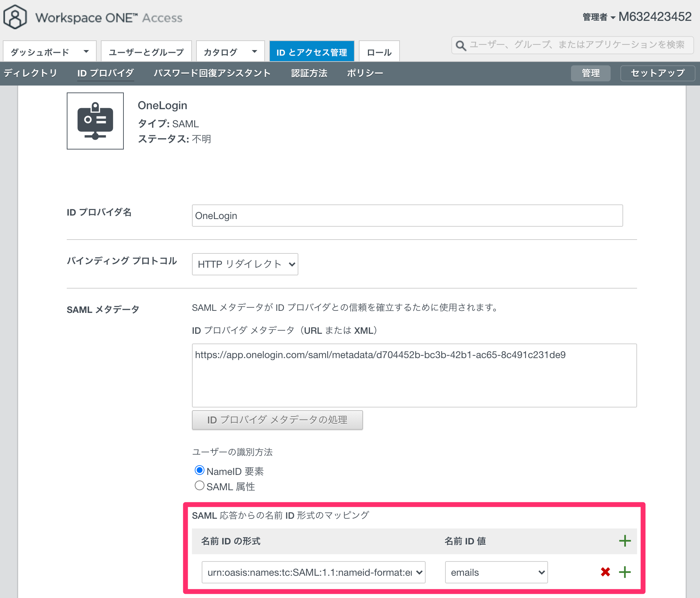Click the バインディング プロトコル label

[122, 261]
